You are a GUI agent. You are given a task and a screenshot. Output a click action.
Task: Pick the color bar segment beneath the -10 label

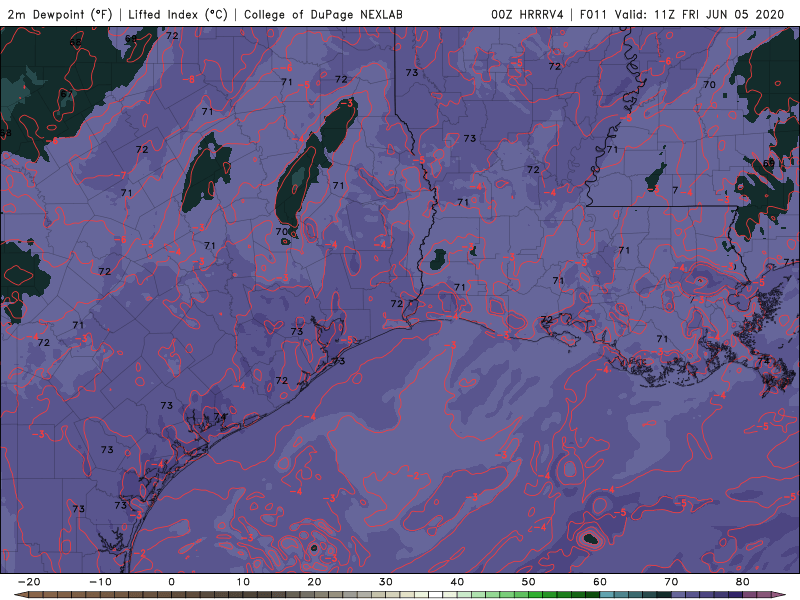107,595
